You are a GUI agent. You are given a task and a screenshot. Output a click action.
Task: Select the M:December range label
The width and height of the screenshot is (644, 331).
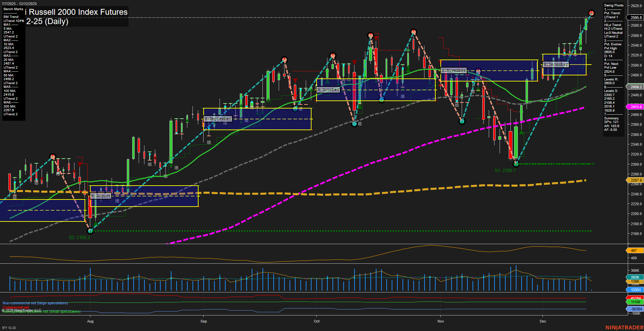pyautogui.click(x=555, y=64)
